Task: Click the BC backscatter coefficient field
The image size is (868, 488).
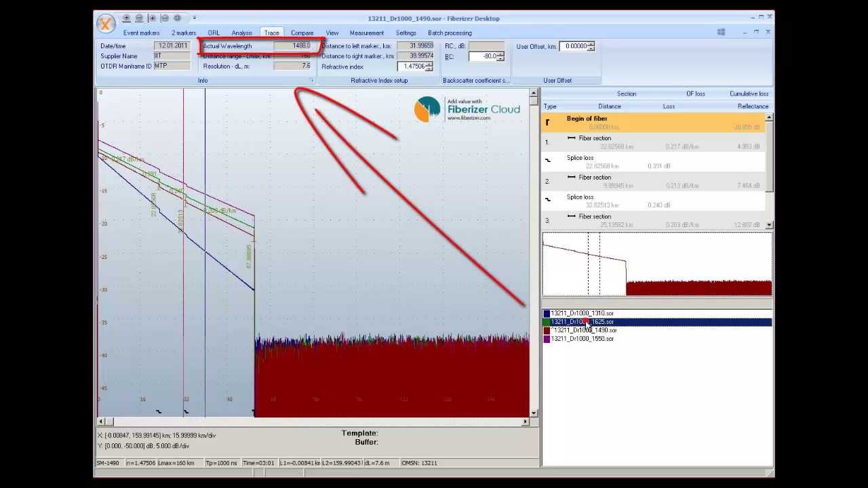Action: point(482,56)
